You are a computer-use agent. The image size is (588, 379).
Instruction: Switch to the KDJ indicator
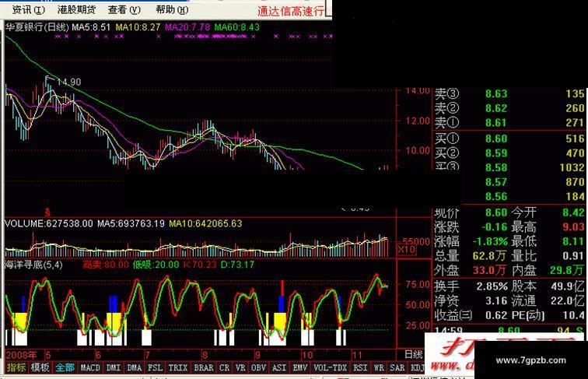tap(418, 368)
